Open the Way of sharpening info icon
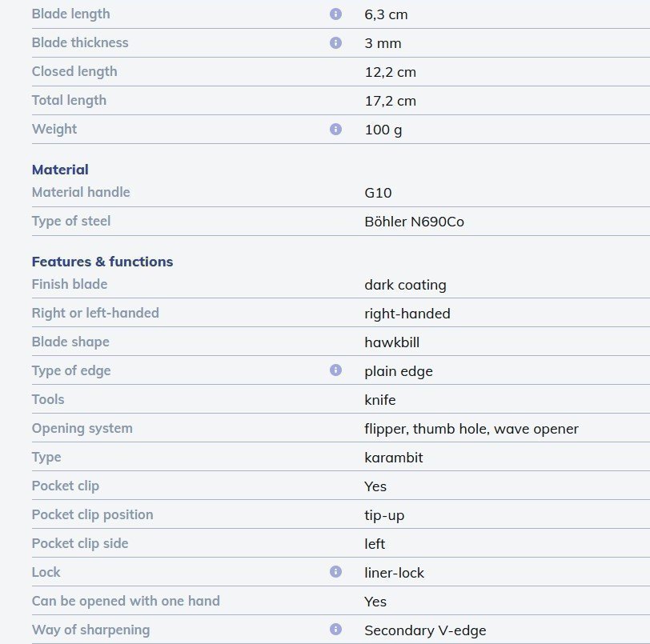This screenshot has height=644, width=650. 335,630
